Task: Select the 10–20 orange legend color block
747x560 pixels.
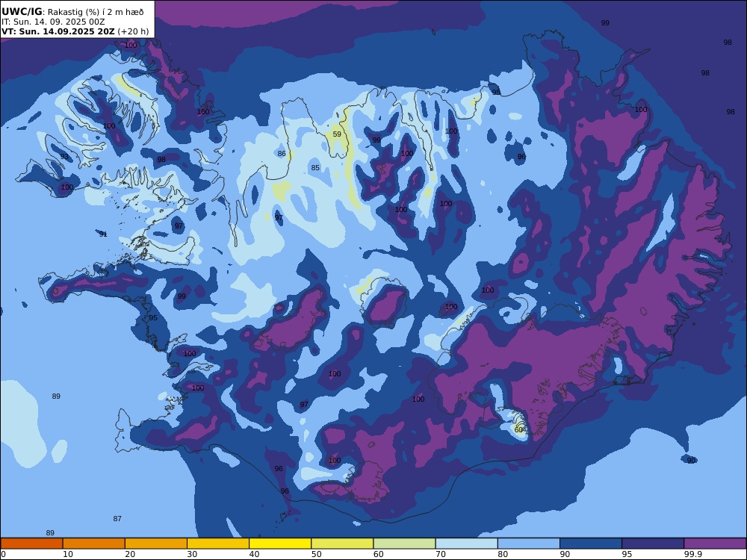Action: point(94,544)
